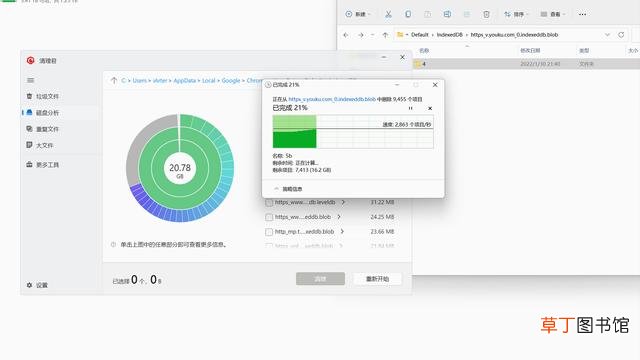Click the 20.78 GB center of the chart

click(x=180, y=168)
